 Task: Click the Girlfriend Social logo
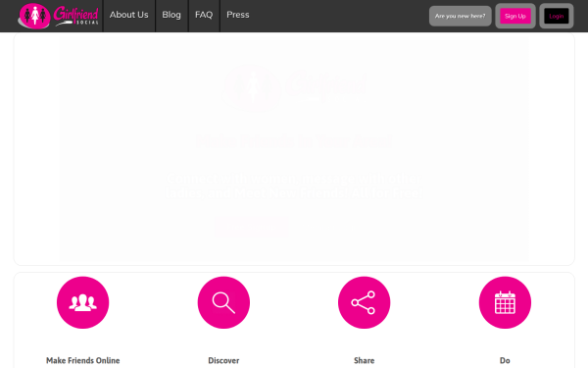tap(58, 16)
